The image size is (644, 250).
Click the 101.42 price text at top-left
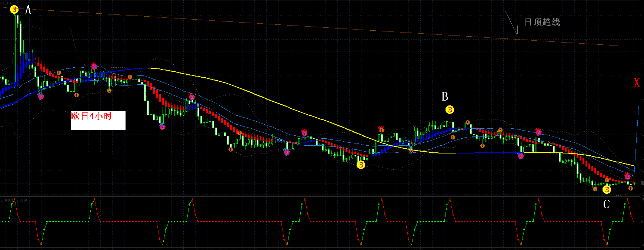(8, 3)
